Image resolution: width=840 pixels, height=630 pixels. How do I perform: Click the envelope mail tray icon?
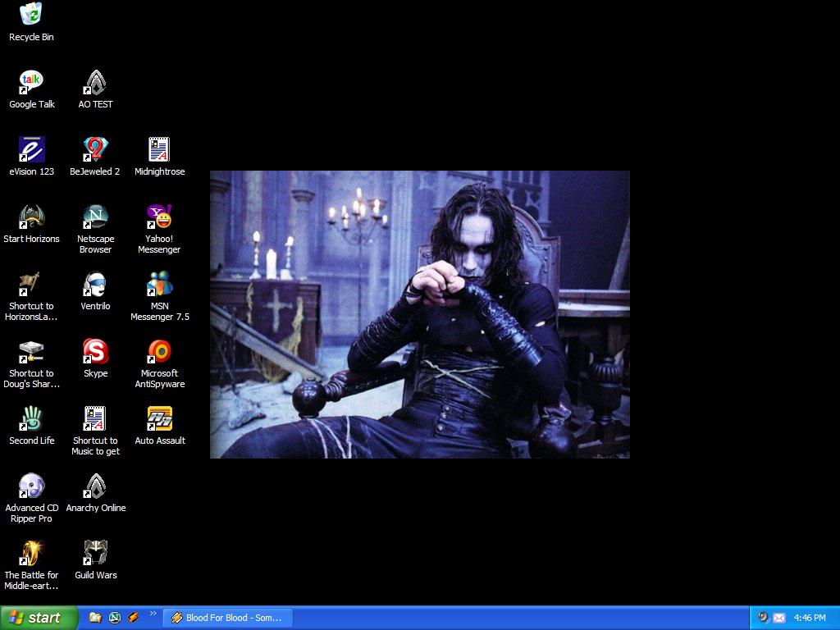pos(778,618)
